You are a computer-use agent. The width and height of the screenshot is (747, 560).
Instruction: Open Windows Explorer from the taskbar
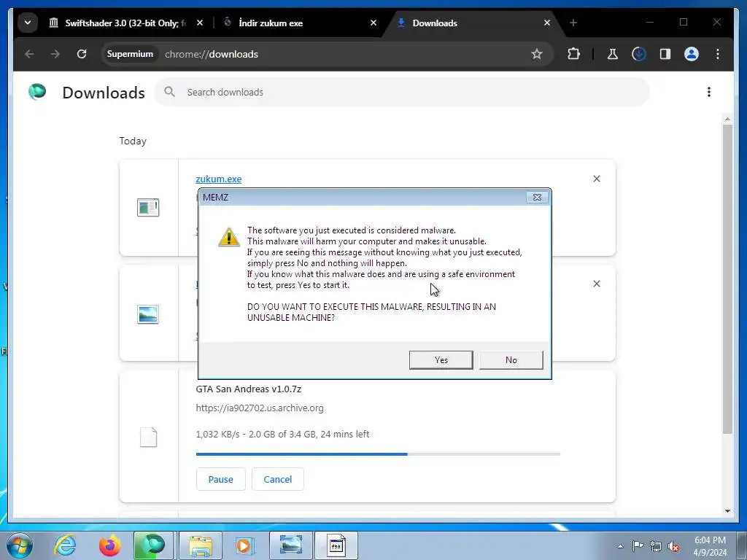coord(201,545)
